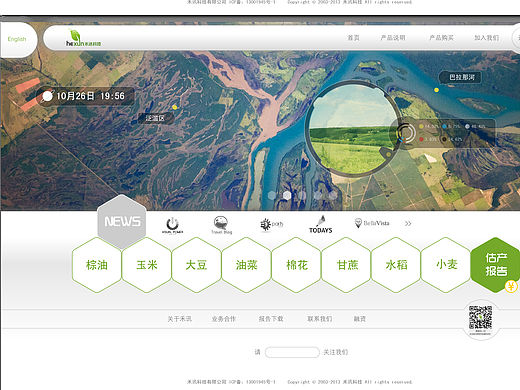520x390 pixels.
Task: Click the Visual Power partner logo
Action: (172, 225)
